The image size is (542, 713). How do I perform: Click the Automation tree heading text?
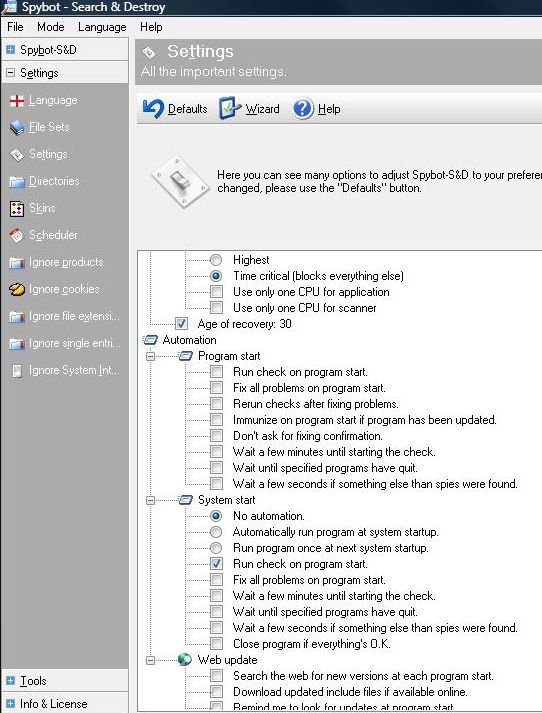coord(190,340)
